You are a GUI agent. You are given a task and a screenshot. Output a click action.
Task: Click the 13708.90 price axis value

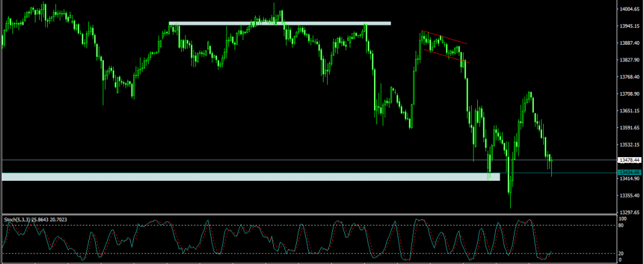[x=631, y=94]
